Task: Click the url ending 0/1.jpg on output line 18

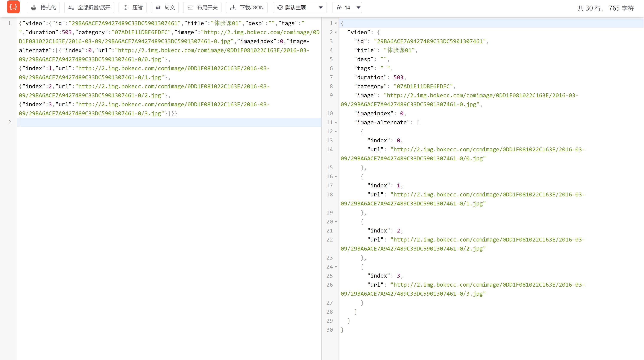Action: [x=463, y=199]
